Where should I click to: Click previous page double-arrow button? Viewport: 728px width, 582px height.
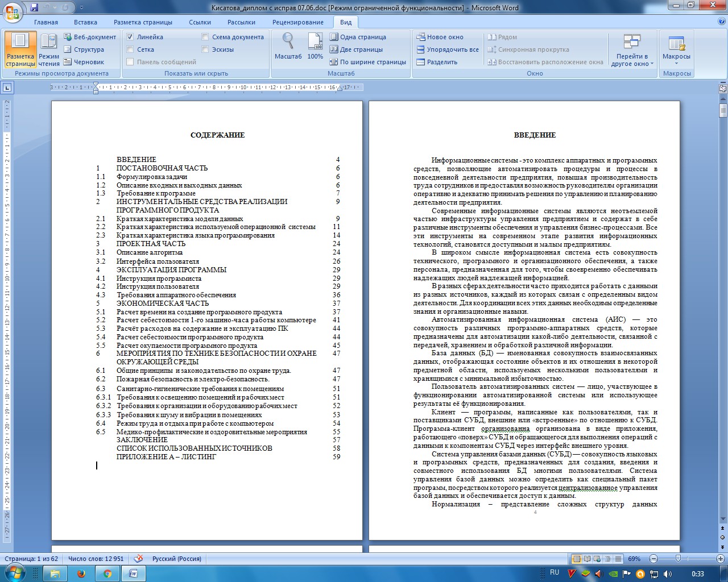tap(723, 528)
